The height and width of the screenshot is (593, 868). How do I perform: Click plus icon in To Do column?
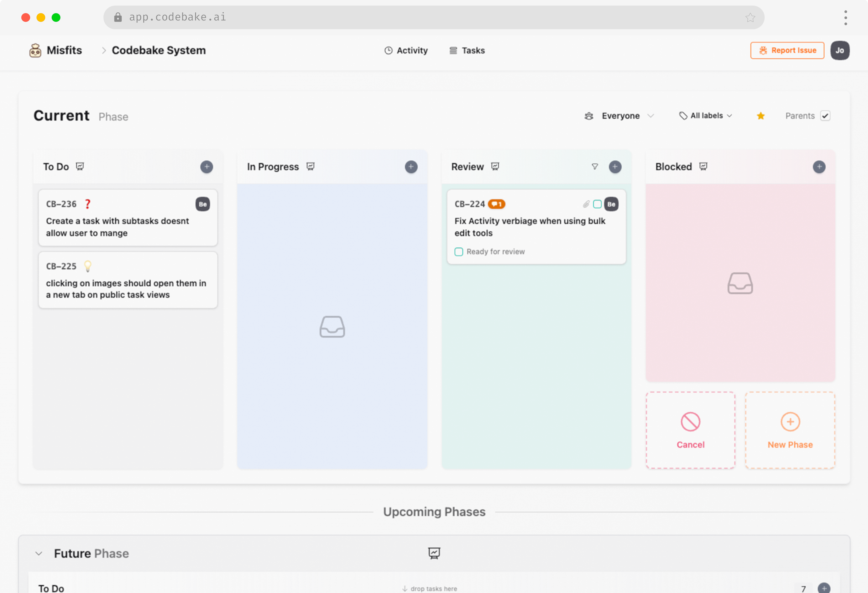(207, 167)
